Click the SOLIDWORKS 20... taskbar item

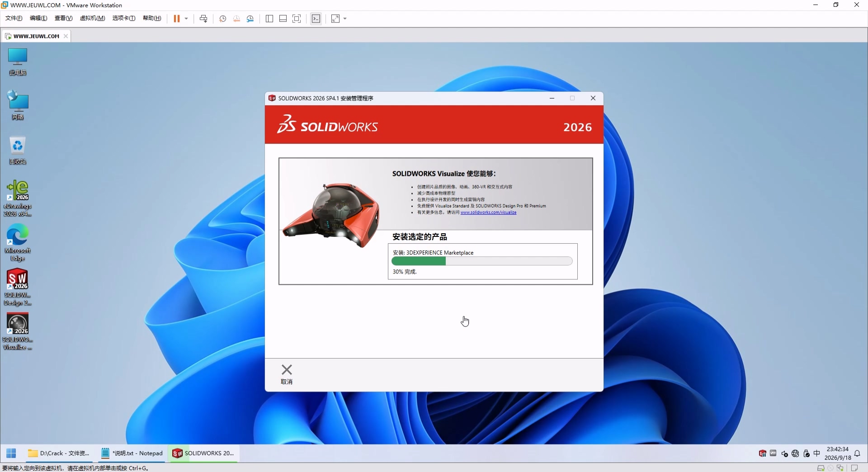click(203, 453)
